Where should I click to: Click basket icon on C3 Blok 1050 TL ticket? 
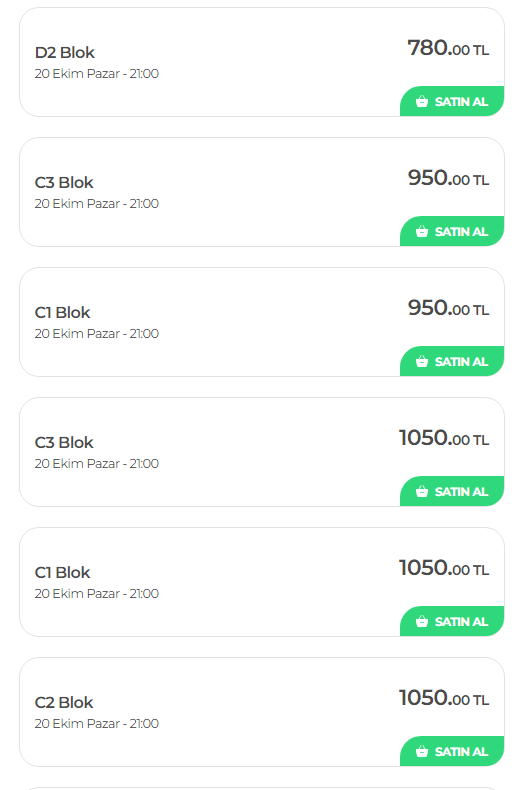coord(422,492)
